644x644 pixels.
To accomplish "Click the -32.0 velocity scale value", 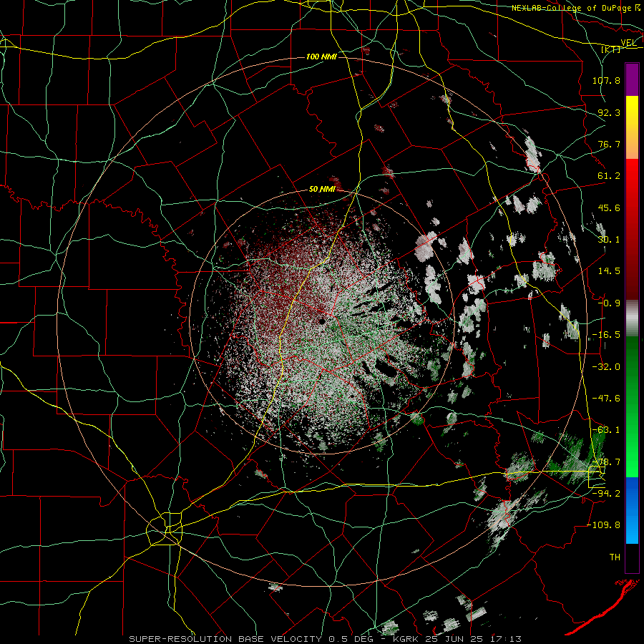I will [606, 367].
